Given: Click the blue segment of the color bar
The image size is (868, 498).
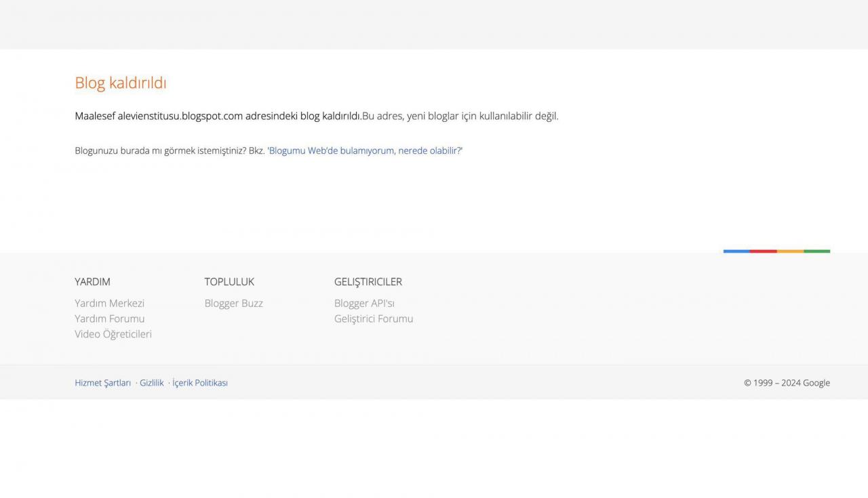Looking at the screenshot, I should pyautogui.click(x=736, y=251).
